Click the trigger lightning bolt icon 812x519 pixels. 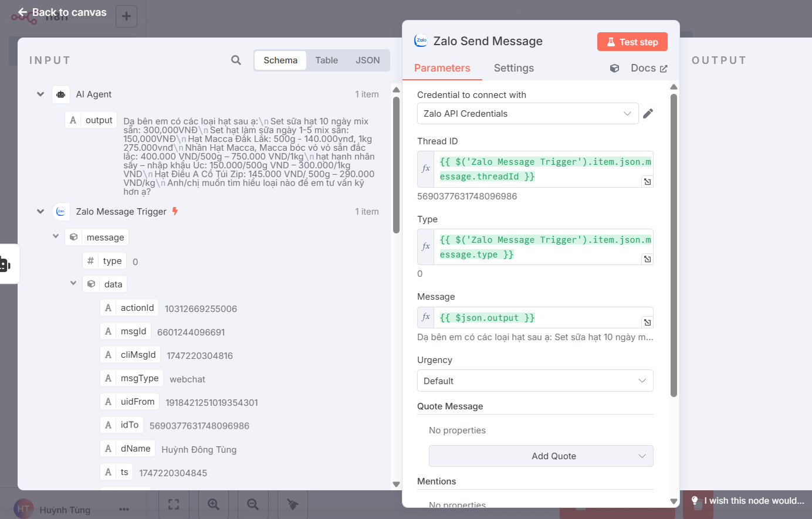click(175, 211)
